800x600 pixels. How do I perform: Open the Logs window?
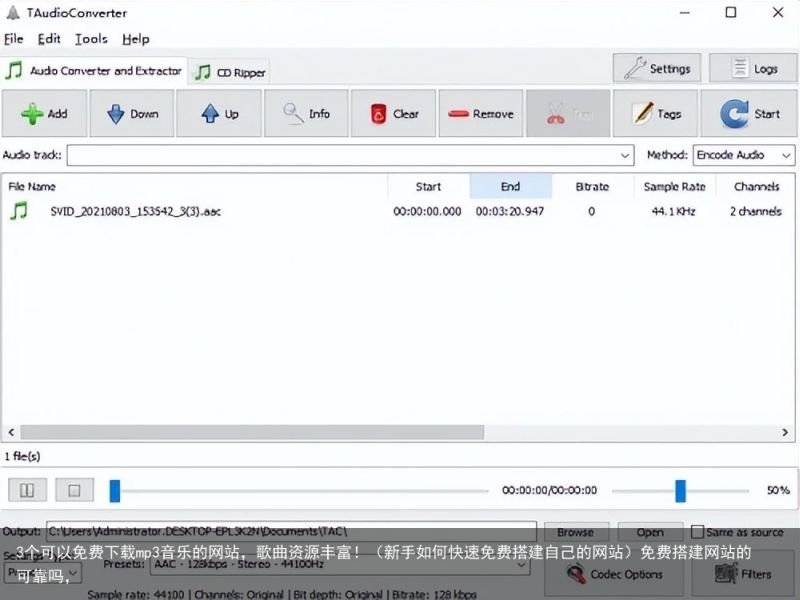click(753, 68)
